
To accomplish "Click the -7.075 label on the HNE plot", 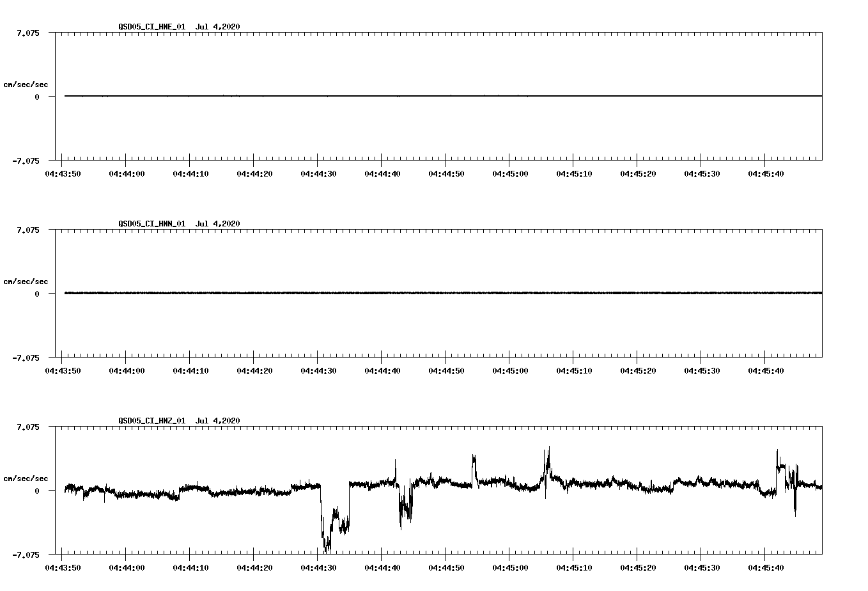I will click(x=26, y=161).
